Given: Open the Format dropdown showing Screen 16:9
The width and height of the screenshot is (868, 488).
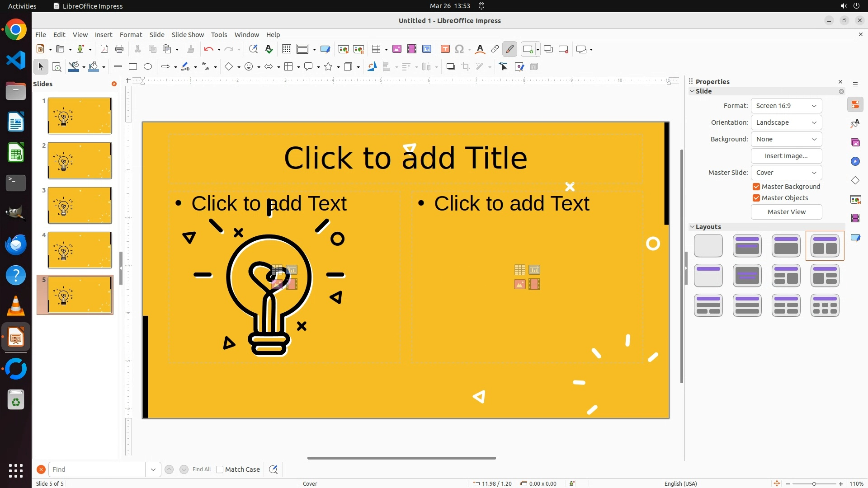Looking at the screenshot, I should (x=786, y=106).
